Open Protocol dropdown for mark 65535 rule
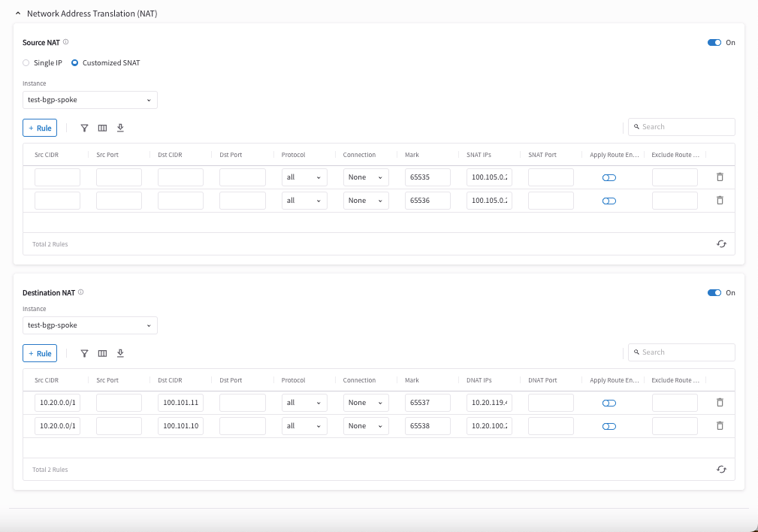758x532 pixels. [x=304, y=177]
